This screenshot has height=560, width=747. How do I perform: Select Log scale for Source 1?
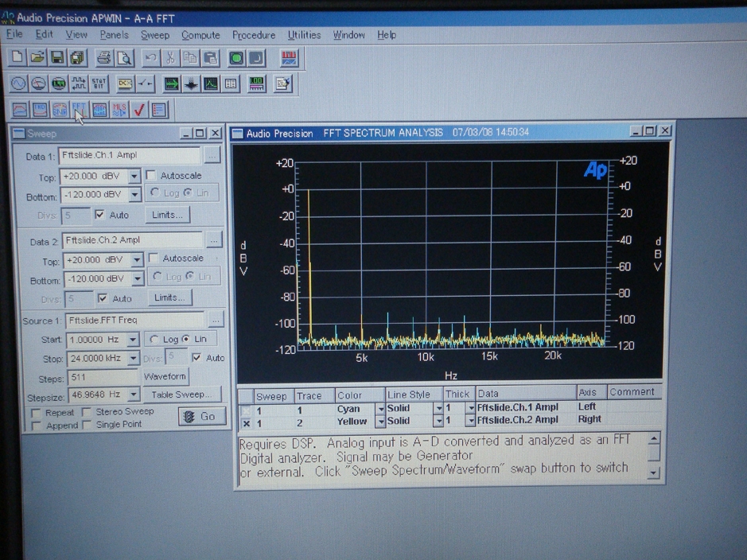(154, 339)
